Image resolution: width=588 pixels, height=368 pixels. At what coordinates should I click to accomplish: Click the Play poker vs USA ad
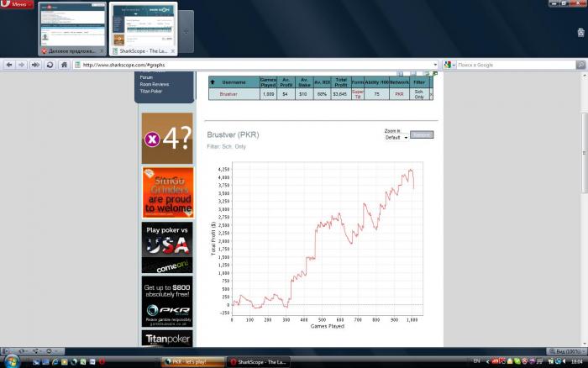(167, 248)
